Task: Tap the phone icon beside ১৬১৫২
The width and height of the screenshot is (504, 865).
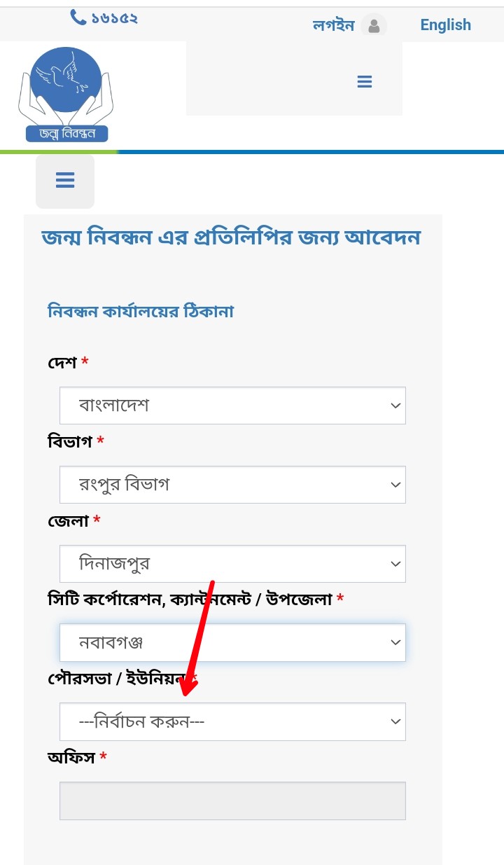Action: tap(78, 18)
